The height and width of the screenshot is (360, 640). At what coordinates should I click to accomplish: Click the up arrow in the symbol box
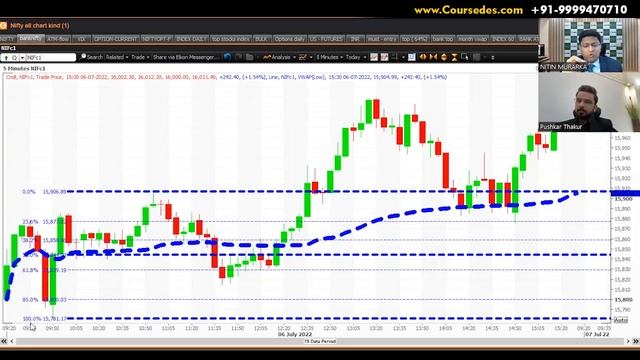6,58
